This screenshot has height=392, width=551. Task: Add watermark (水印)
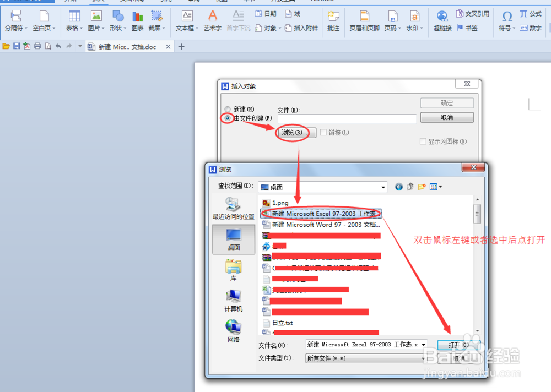tap(415, 20)
